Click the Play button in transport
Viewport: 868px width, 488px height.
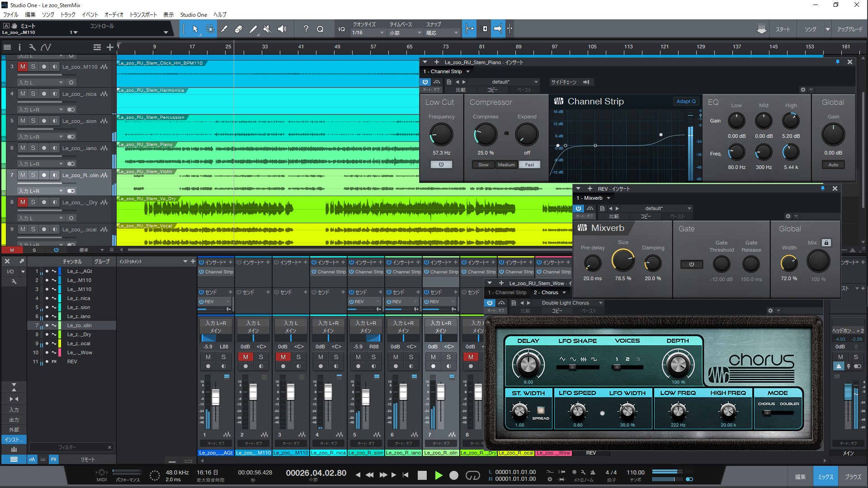pyautogui.click(x=438, y=475)
